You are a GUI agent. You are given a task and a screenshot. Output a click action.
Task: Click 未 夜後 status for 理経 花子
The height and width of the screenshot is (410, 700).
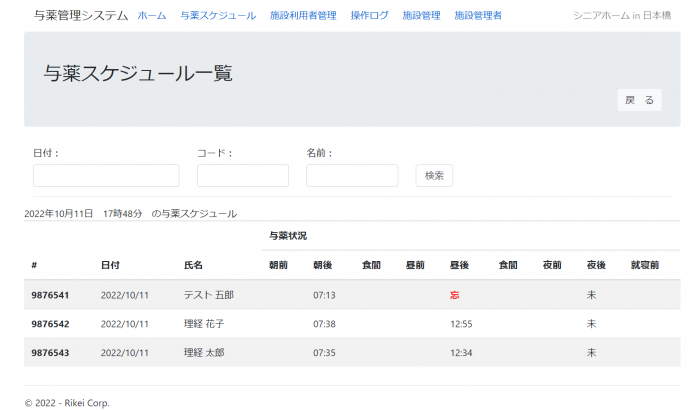pyautogui.click(x=591, y=324)
